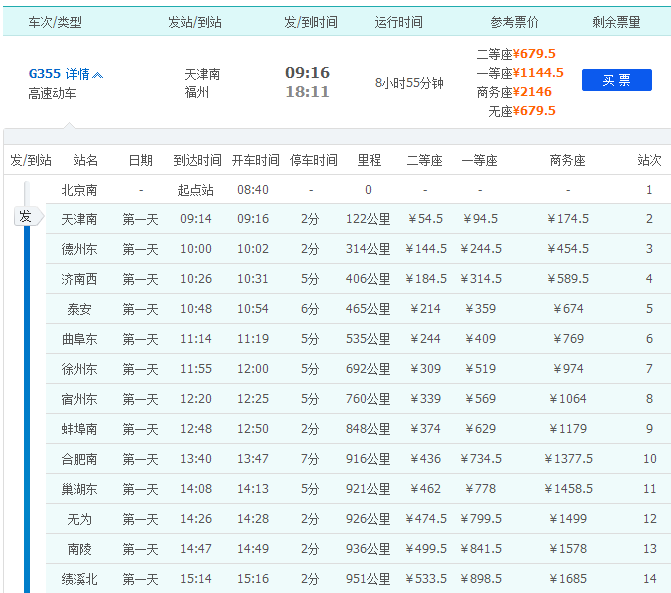Image resolution: width=671 pixels, height=593 pixels.
Task: Select the 曲阜东 station name
Action: tap(79, 339)
